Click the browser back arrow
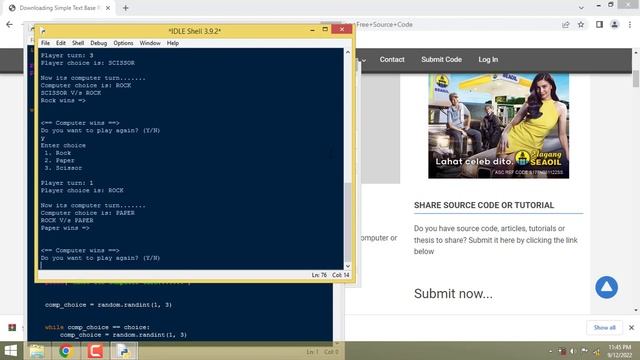 pos(9,24)
